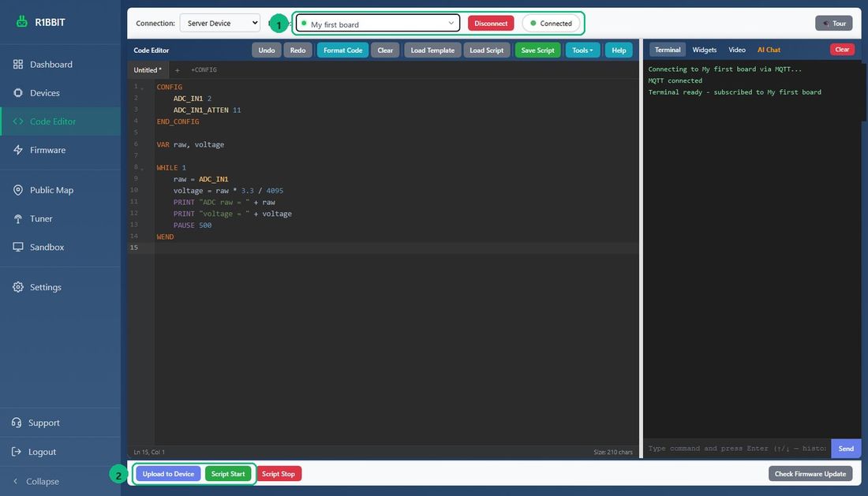
Task: Click the Dashboard grid icon
Action: click(x=17, y=64)
